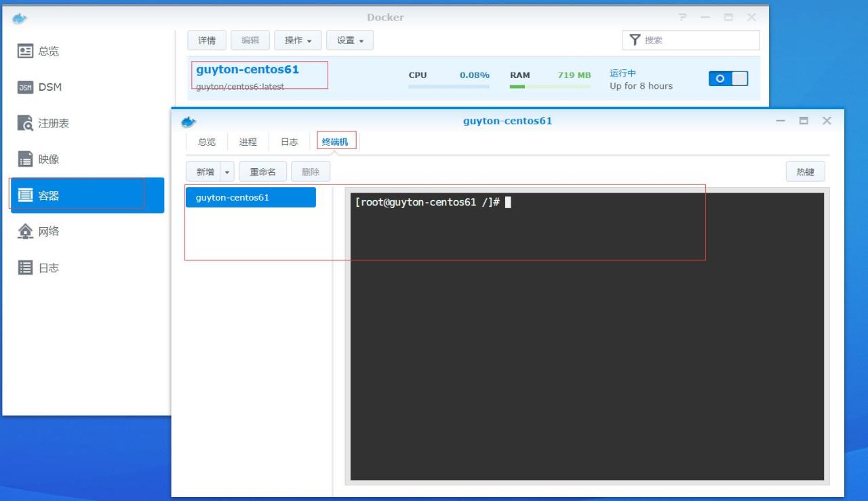The width and height of the screenshot is (868, 501).
Task: Open the 设置 (Settings) dropdown menu
Action: 349,40
